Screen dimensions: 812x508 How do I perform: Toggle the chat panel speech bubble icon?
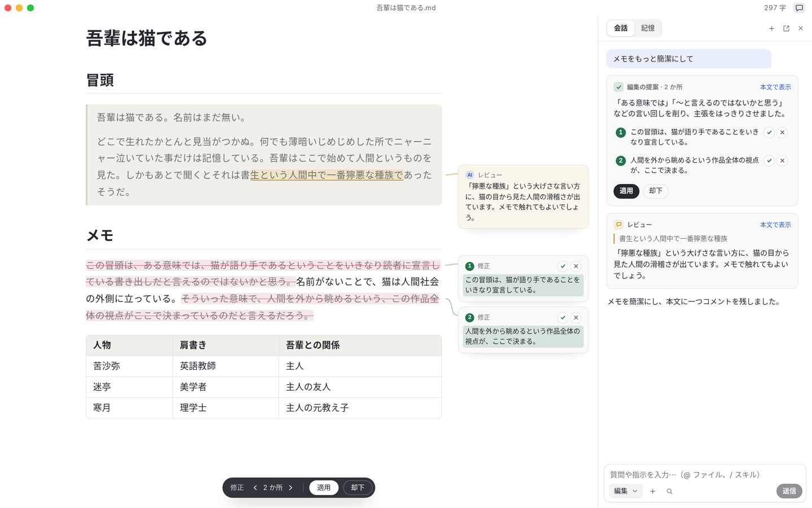(799, 8)
